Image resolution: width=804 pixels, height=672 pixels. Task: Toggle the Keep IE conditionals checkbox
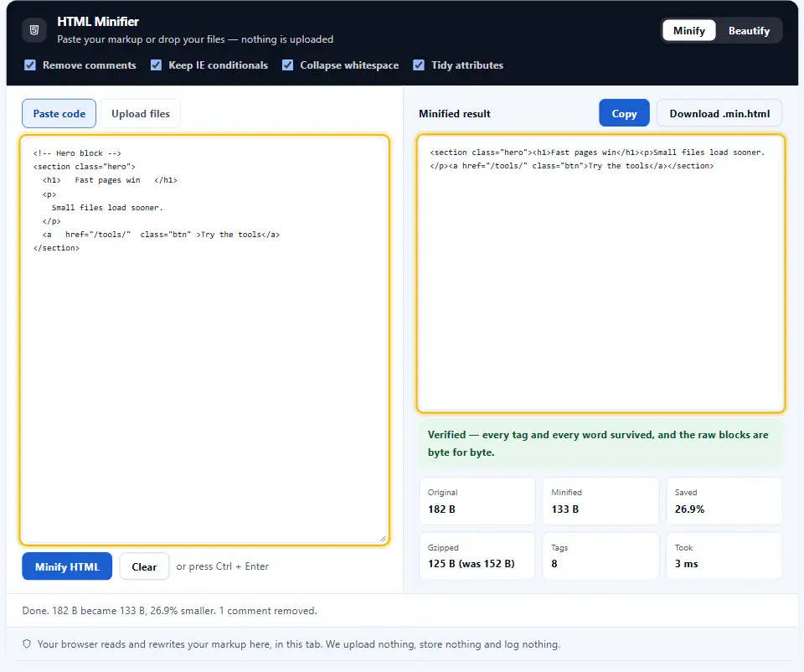(x=157, y=65)
